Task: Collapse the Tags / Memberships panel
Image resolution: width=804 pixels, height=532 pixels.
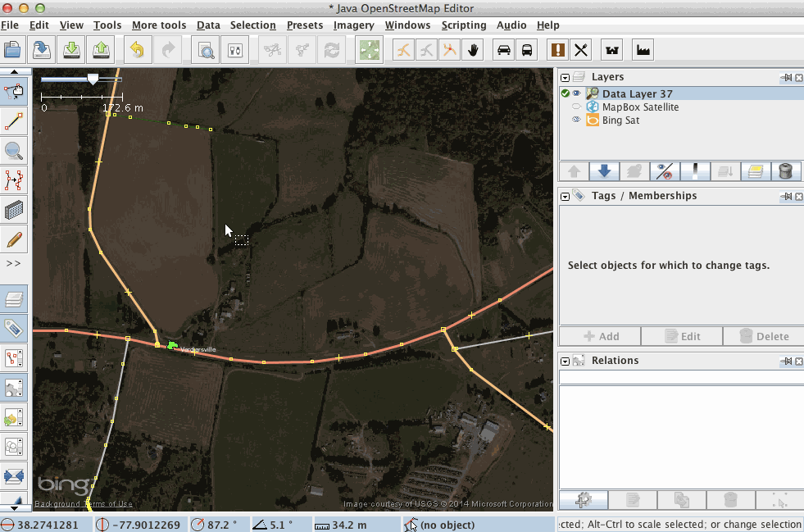Action: click(x=564, y=196)
